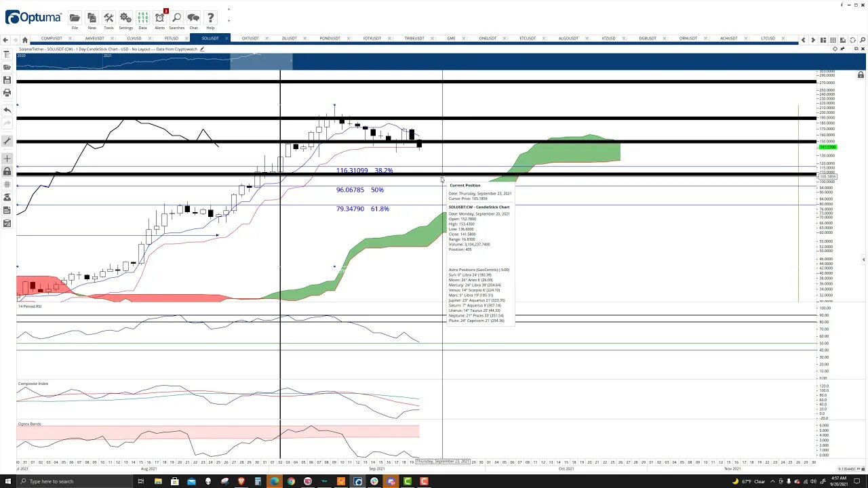Open the Tools icon
Image resolution: width=868 pixels, height=488 pixels.
[x=108, y=18]
